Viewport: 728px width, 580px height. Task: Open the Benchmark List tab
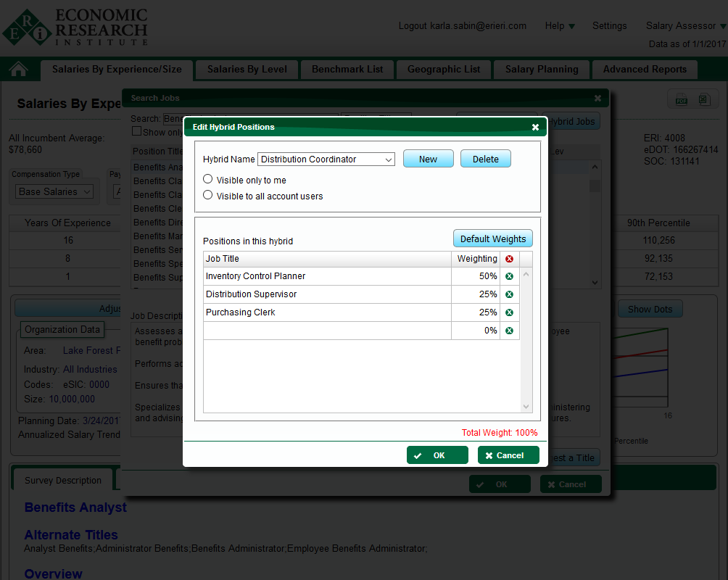pyautogui.click(x=347, y=70)
